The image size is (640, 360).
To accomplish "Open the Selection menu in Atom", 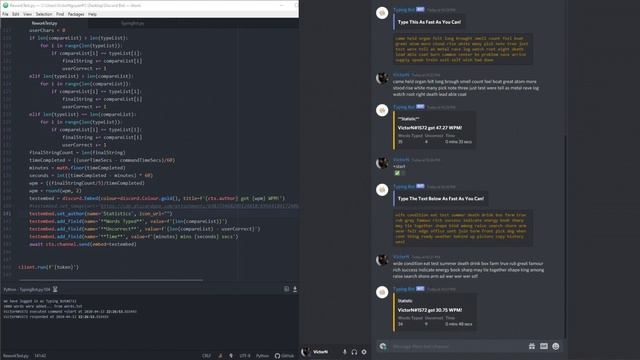I will coord(44,14).
